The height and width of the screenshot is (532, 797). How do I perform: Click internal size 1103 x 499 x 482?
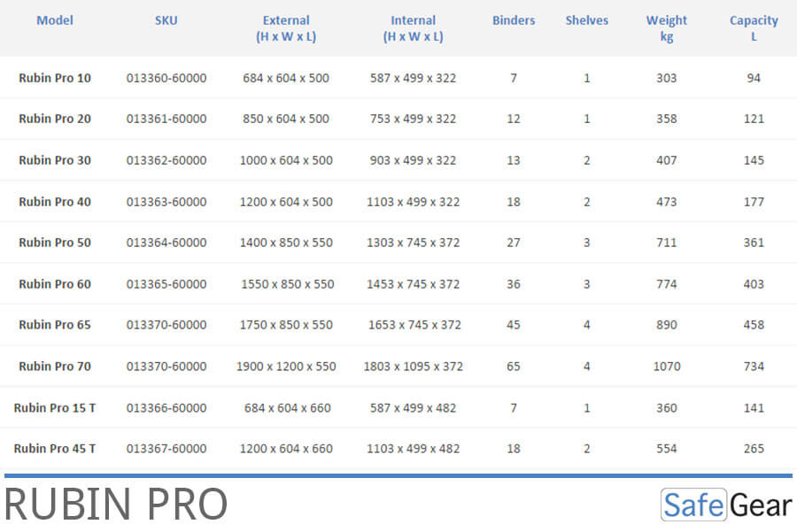click(x=414, y=449)
